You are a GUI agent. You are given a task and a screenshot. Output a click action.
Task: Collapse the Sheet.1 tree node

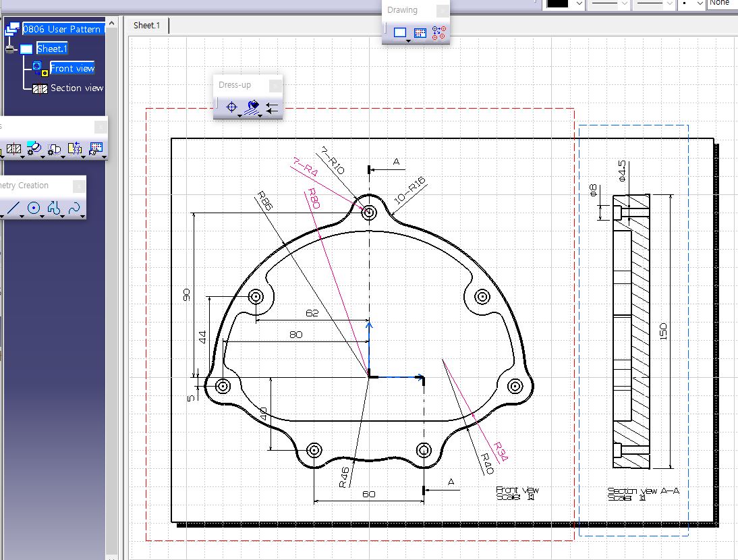coord(10,49)
